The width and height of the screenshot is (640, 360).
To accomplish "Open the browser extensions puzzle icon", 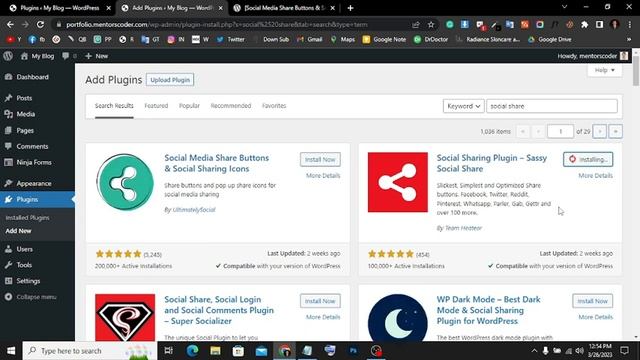I will click(x=584, y=24).
